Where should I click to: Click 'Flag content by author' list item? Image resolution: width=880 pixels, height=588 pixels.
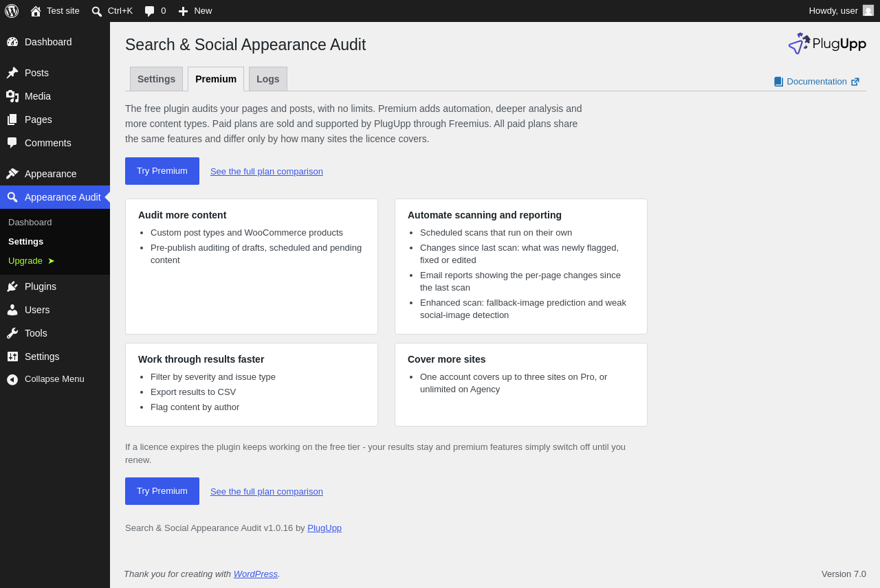(195, 407)
